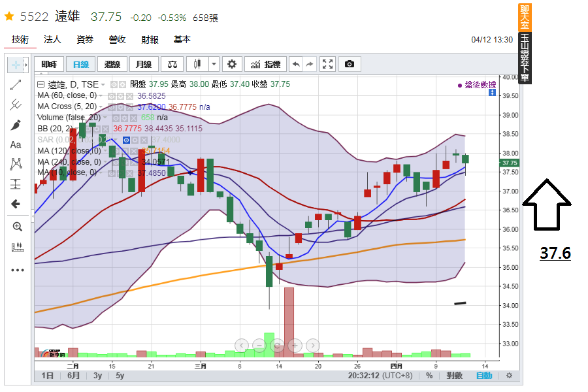Set range to 1日
Viewport: 588px width, 392px height.
pyautogui.click(x=47, y=376)
